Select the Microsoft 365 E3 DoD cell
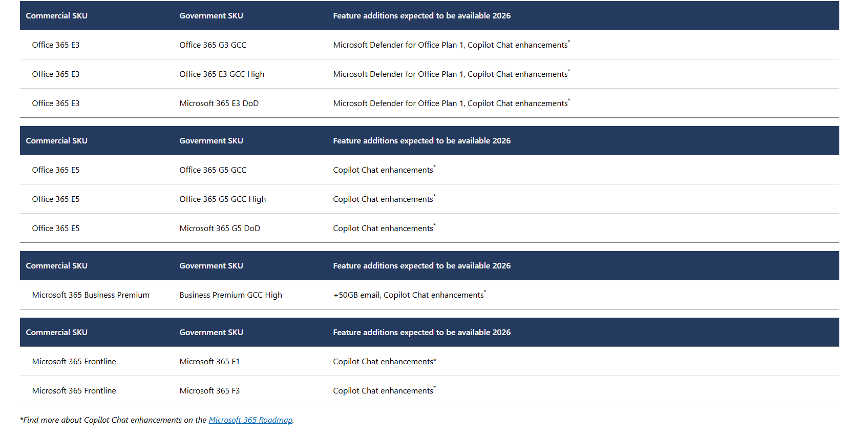This screenshot has width=868, height=436. point(219,103)
